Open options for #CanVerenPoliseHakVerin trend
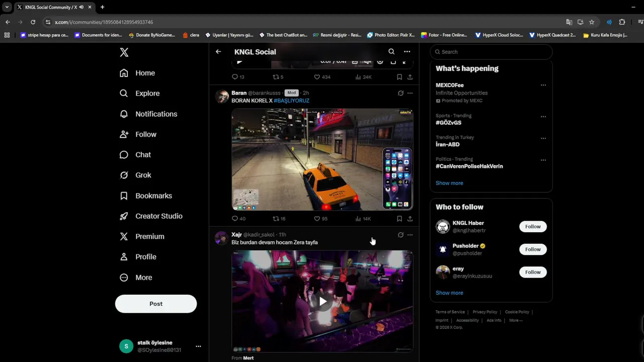644x362 pixels. click(543, 160)
